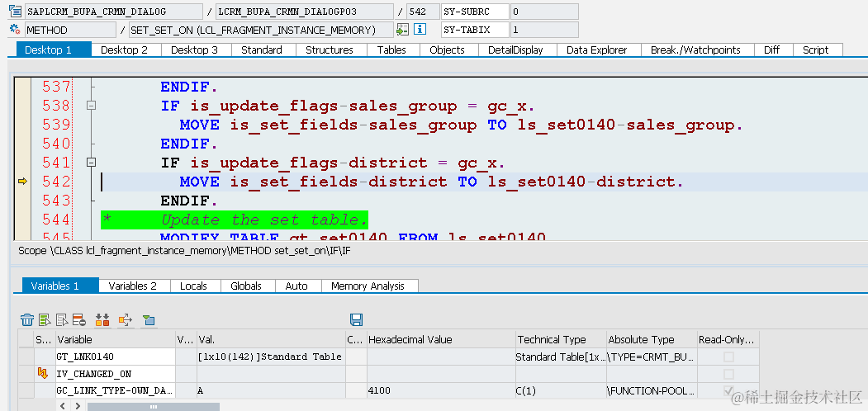Open the Script tab
The image size is (868, 411).
(x=817, y=50)
